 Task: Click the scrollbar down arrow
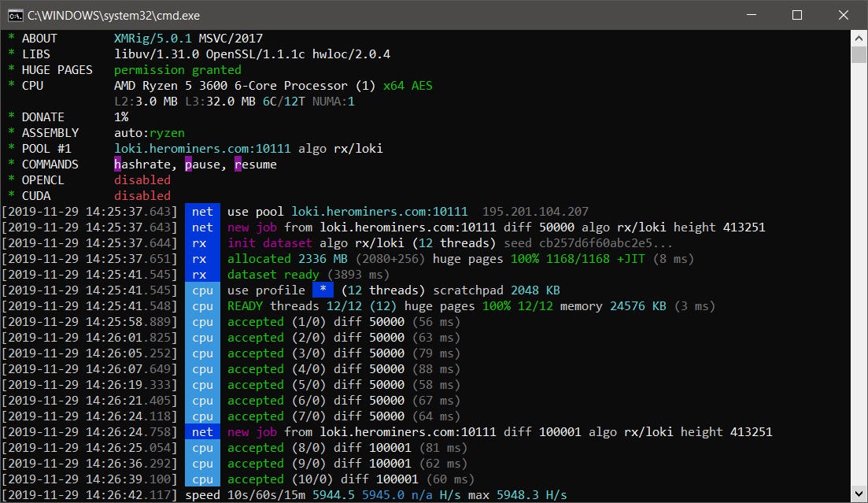tap(859, 494)
